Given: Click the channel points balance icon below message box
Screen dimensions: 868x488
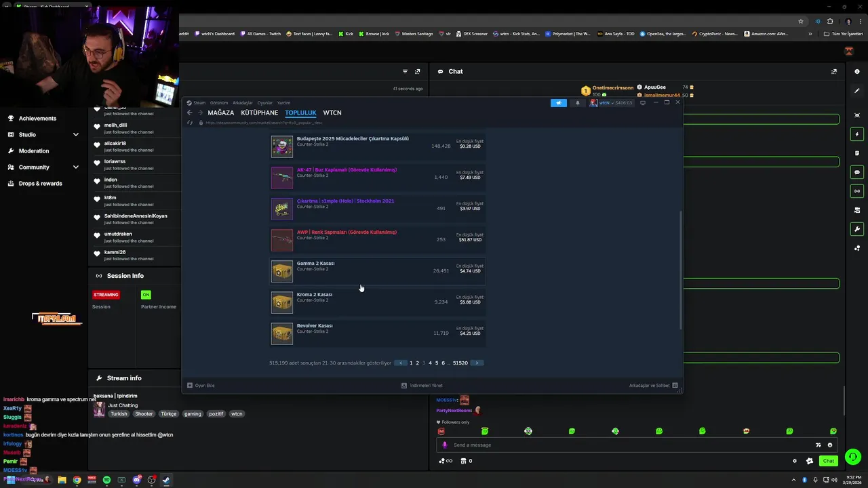Looking at the screenshot, I should click(446, 461).
